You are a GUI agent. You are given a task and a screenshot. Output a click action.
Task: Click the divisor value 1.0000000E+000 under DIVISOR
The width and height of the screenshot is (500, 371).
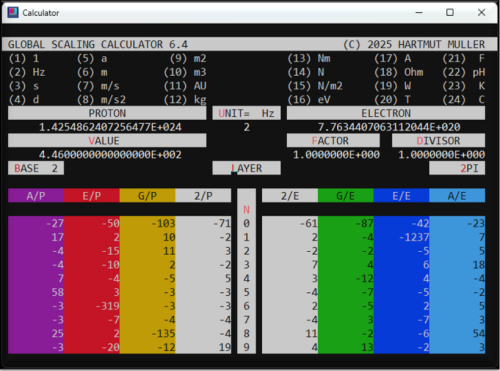coord(442,155)
